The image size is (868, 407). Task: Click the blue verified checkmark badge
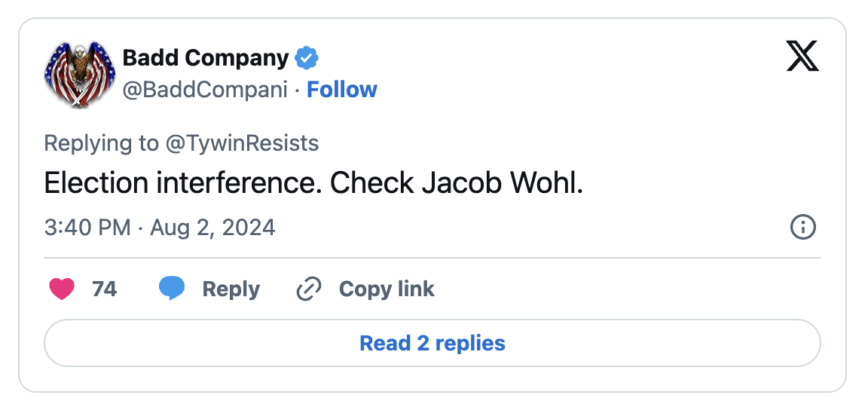(306, 57)
